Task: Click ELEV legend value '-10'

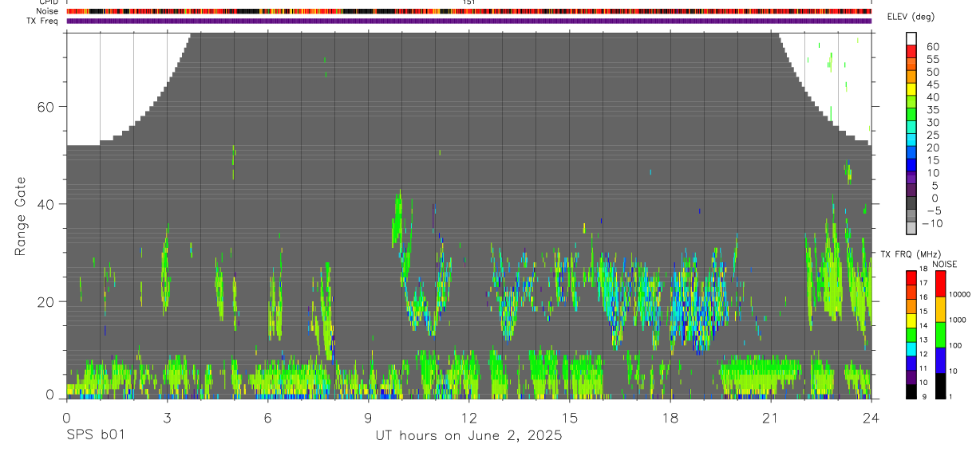Action: point(931,223)
